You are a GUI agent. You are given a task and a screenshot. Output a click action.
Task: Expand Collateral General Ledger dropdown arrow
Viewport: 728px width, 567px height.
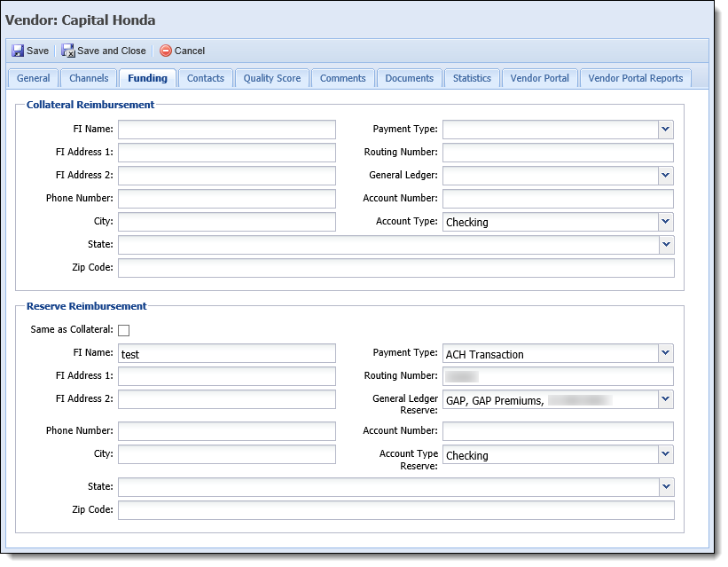665,176
